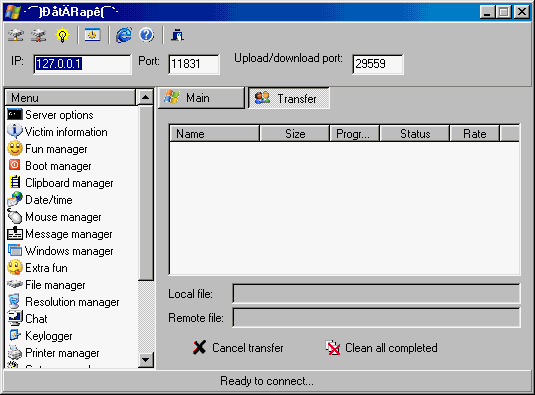This screenshot has width=535, height=395.
Task: Select Printer manager menu entry
Action: 62,353
